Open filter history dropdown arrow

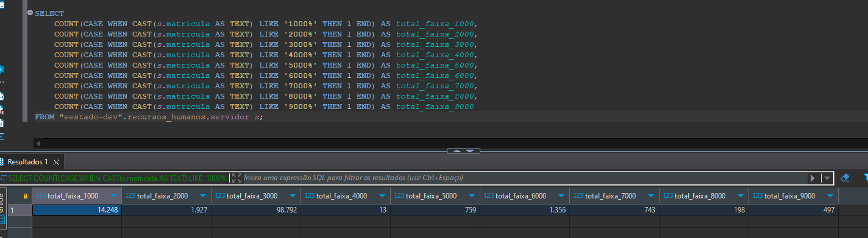tap(827, 178)
